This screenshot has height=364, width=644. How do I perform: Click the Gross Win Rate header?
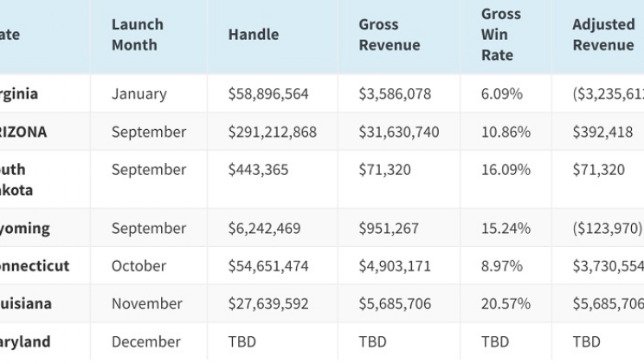click(501, 35)
